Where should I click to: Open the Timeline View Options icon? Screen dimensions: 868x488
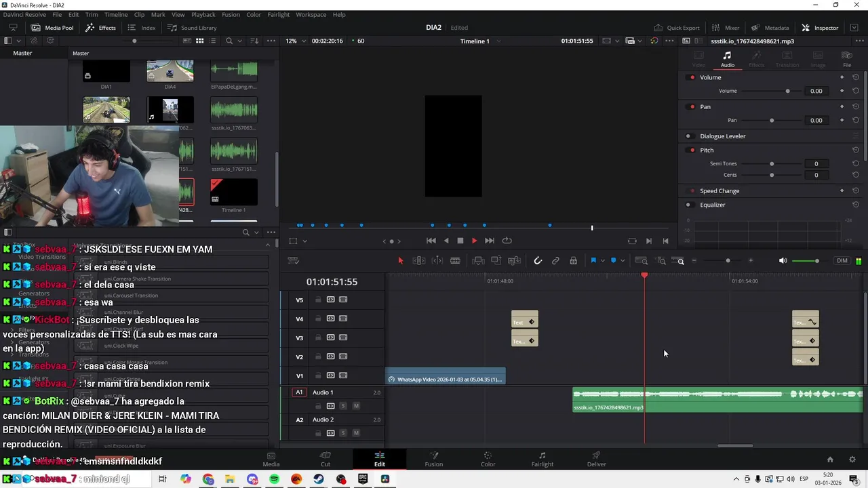point(293,261)
